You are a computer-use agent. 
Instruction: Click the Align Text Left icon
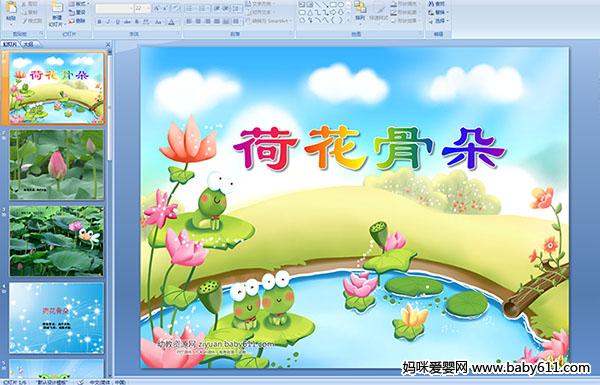(x=189, y=22)
